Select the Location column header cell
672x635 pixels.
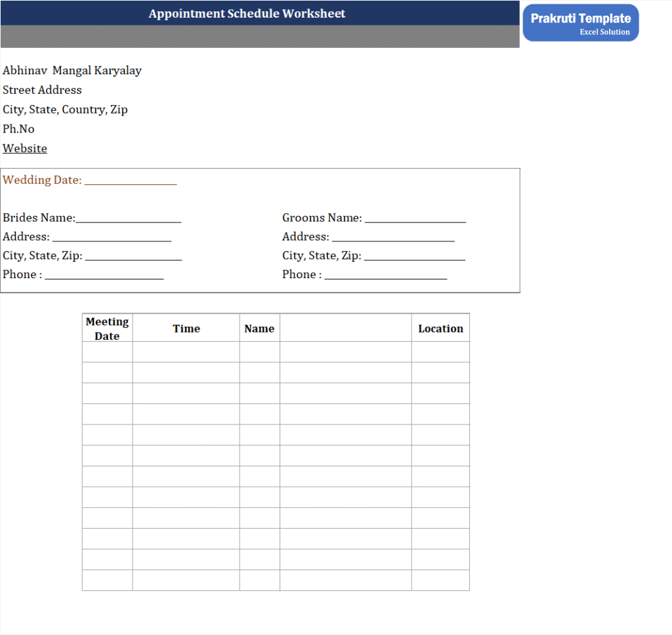(x=440, y=329)
